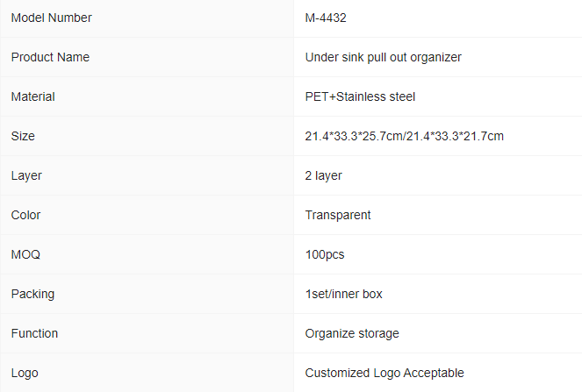
Task: Click the Layer label cell
Action: 147,175
